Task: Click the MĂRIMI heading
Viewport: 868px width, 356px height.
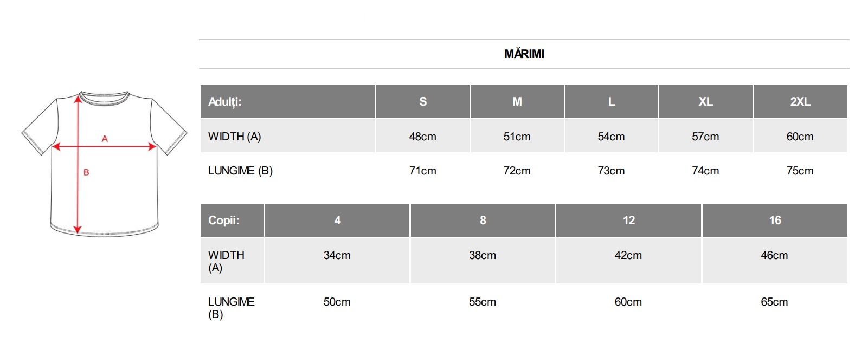Action: pyautogui.click(x=524, y=54)
